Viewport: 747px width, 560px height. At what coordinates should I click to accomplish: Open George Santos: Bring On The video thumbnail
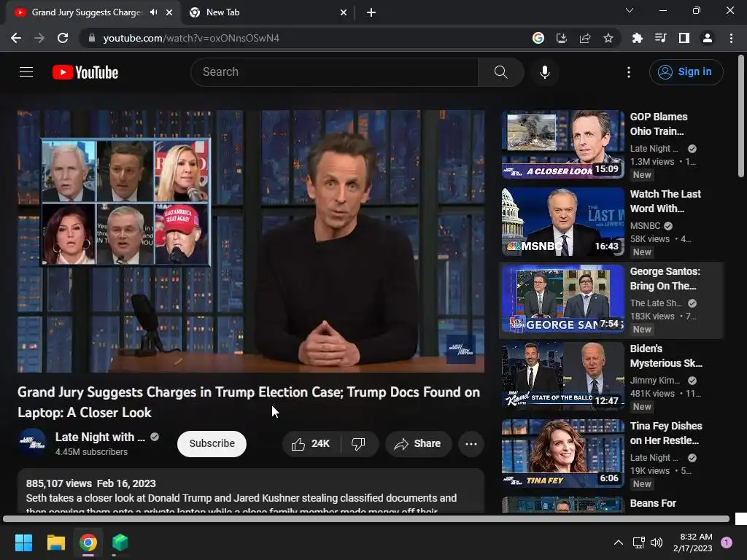(562, 299)
